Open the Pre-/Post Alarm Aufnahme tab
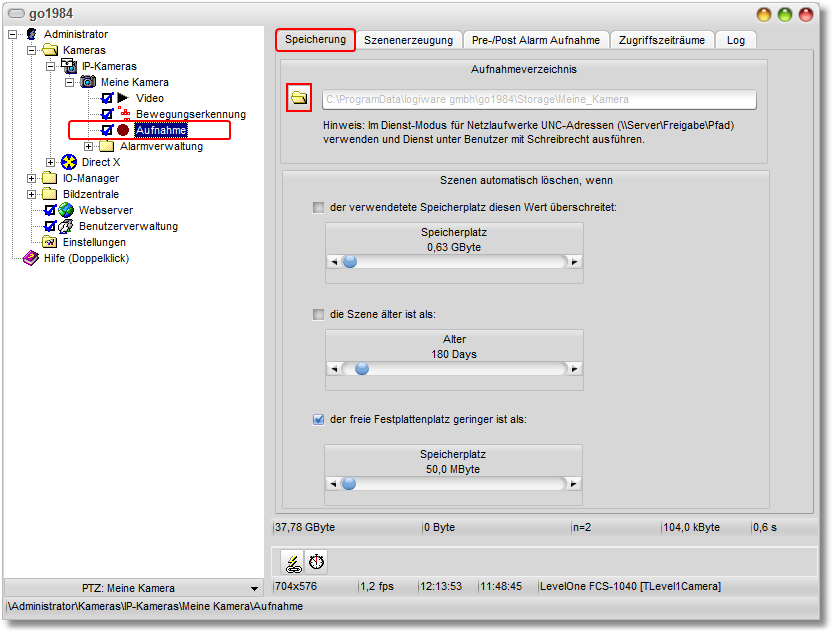834x634 pixels. point(534,40)
